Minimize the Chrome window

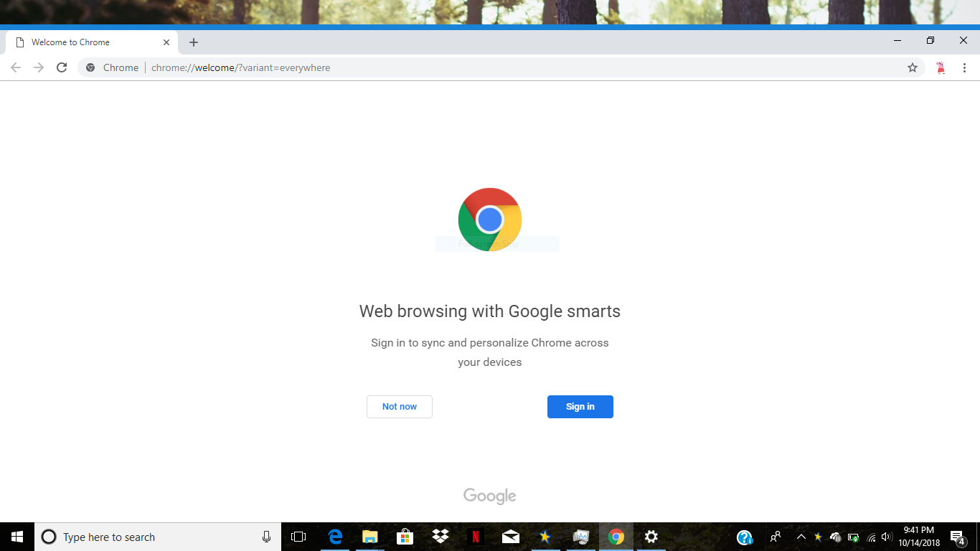click(x=897, y=41)
